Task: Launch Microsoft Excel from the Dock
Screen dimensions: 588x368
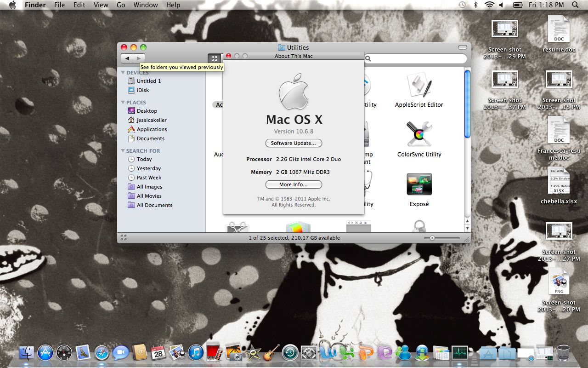Action: pos(347,353)
